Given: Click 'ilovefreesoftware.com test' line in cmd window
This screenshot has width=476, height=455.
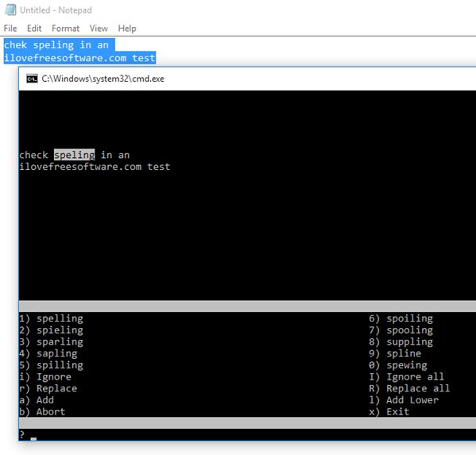Looking at the screenshot, I should (x=95, y=167).
